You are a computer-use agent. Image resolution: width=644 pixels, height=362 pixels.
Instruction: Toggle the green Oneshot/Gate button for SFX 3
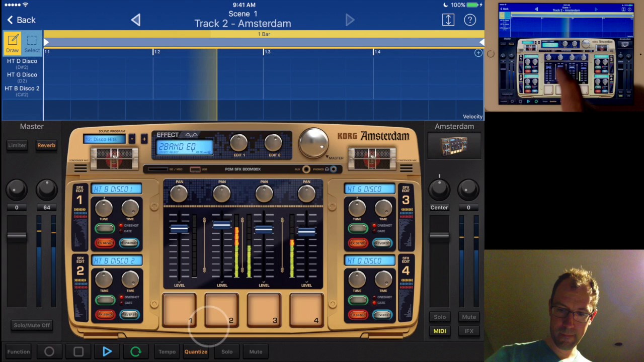358,229
